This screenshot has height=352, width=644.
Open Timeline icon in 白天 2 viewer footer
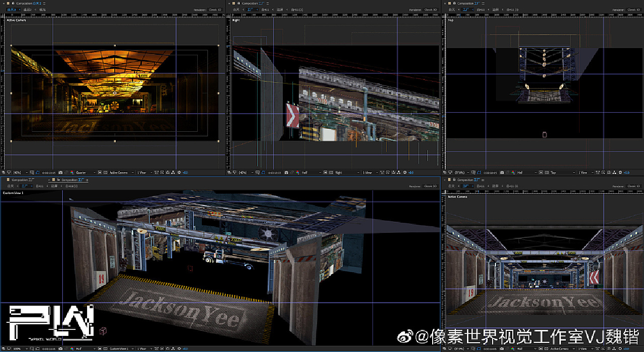click(x=168, y=172)
